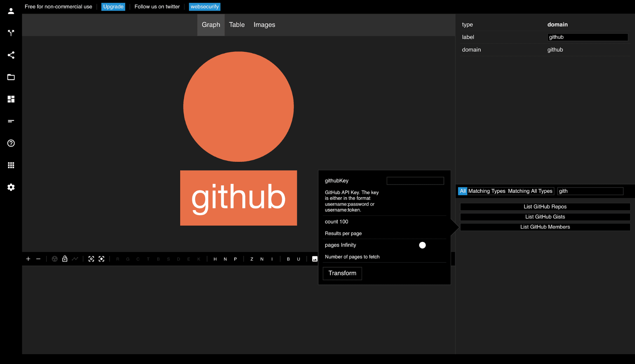Select the Matching All Types filter

[x=530, y=191]
